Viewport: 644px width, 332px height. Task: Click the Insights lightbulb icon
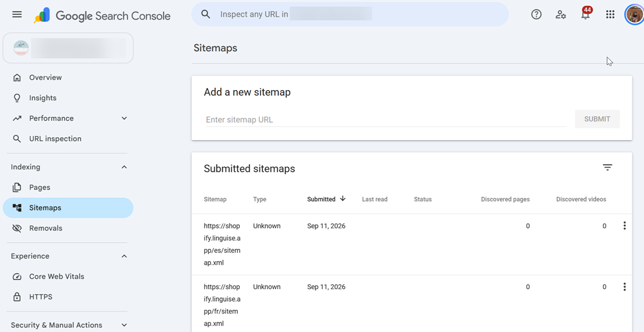coord(17,98)
